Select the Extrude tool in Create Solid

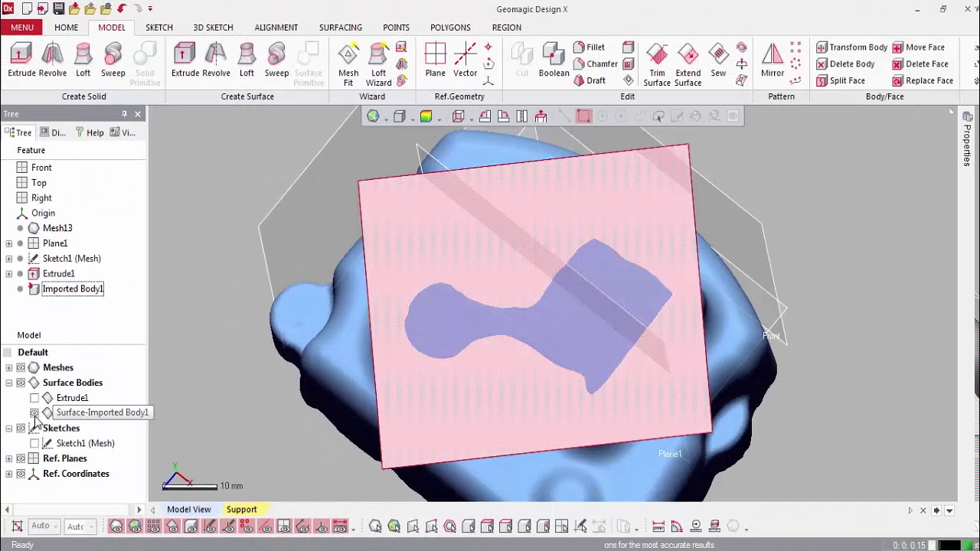tap(21, 60)
